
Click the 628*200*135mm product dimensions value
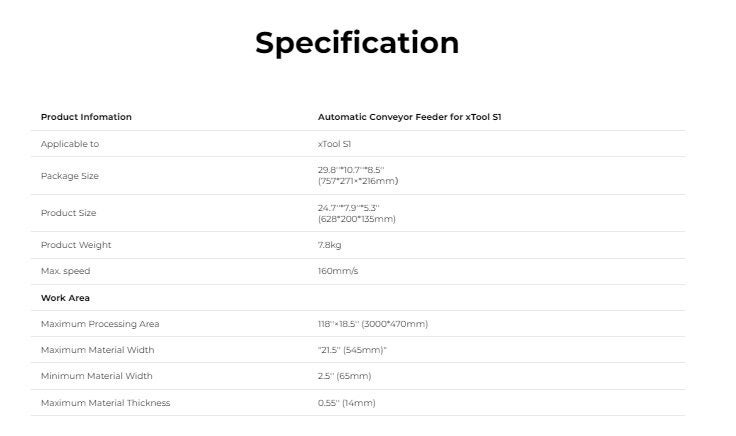click(357, 219)
